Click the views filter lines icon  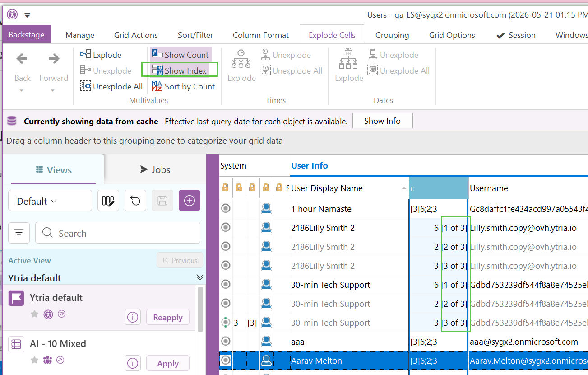pyautogui.click(x=19, y=233)
